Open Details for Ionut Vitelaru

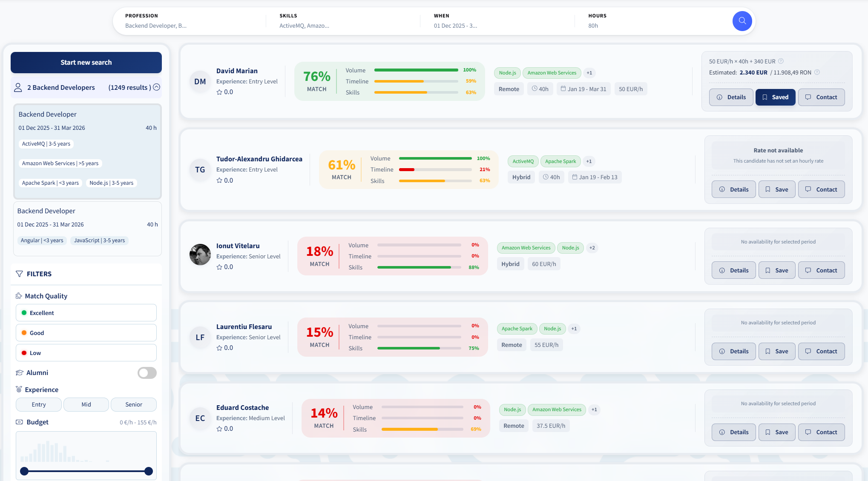pos(733,270)
